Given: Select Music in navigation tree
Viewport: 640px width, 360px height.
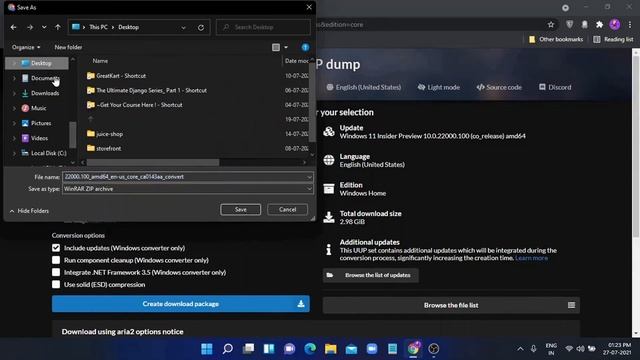Looking at the screenshot, I should (x=38, y=108).
